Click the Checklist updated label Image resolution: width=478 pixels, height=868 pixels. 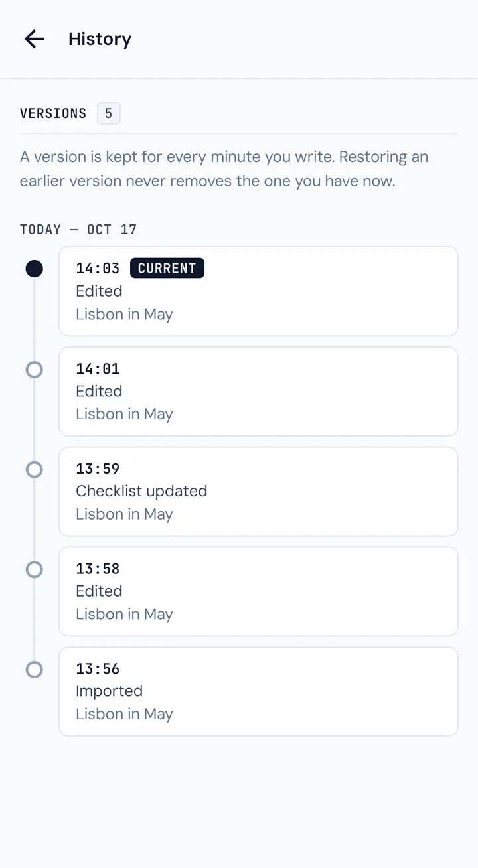pos(141,491)
